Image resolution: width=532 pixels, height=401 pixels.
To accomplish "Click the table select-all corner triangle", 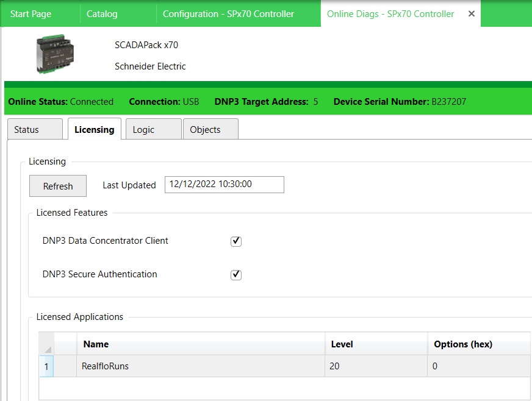I will pos(47,344).
